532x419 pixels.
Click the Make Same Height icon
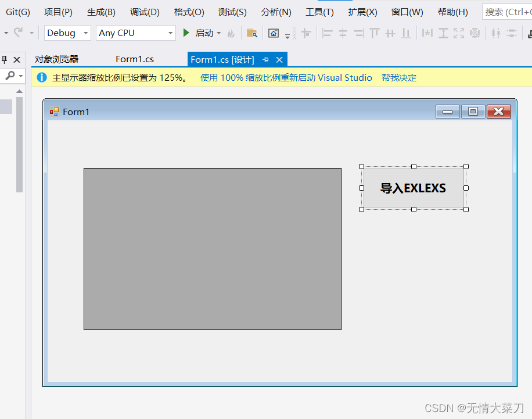point(443,33)
